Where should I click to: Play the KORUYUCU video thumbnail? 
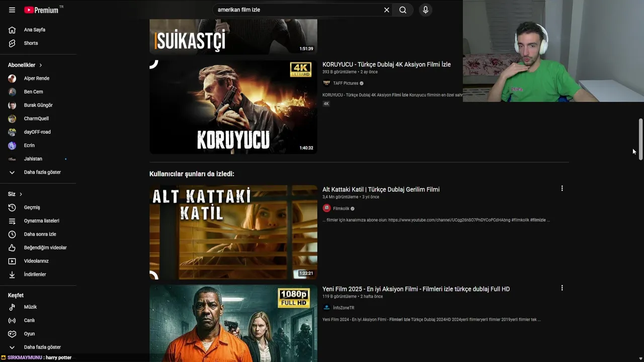pyautogui.click(x=233, y=107)
